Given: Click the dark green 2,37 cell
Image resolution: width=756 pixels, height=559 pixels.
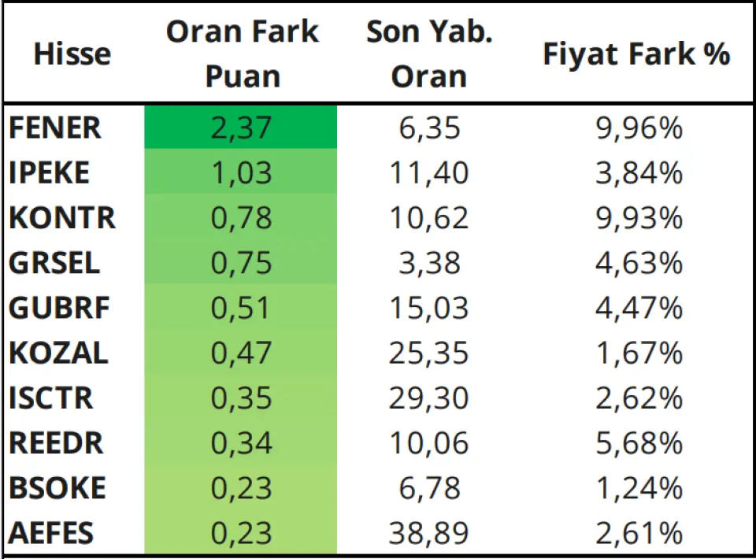Looking at the screenshot, I should pos(241,128).
